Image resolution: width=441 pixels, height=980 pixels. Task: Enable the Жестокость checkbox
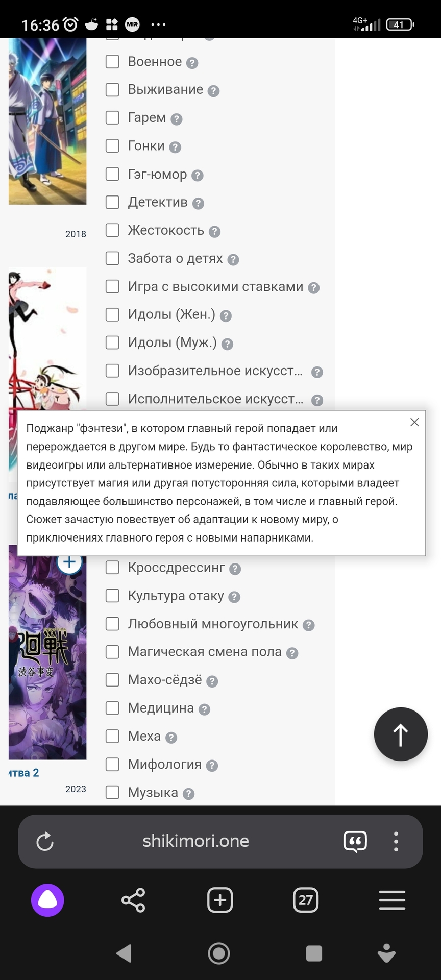click(112, 230)
